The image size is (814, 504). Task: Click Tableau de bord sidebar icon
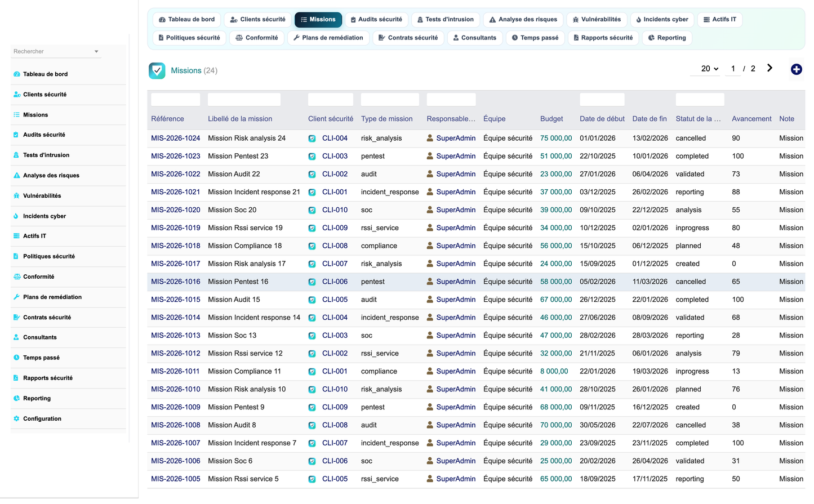tap(17, 74)
